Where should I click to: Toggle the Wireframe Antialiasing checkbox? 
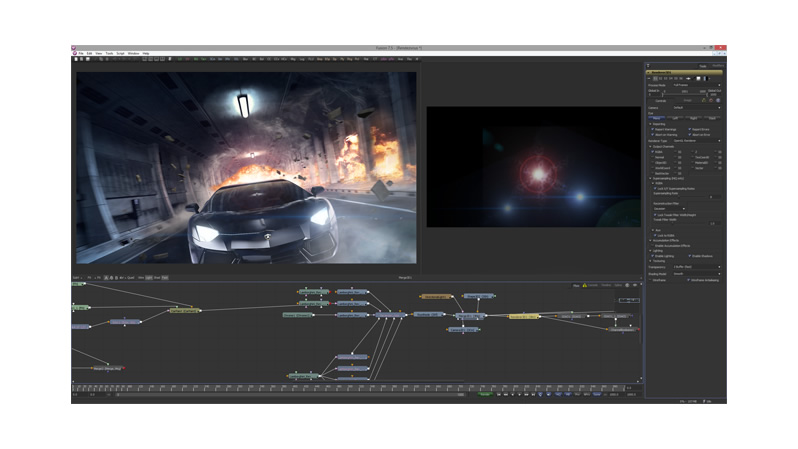[x=689, y=280]
